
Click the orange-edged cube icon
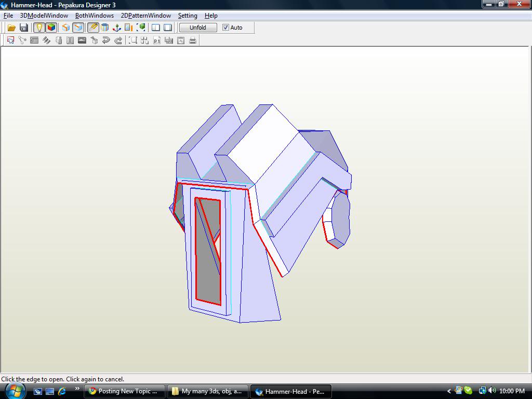(66, 28)
